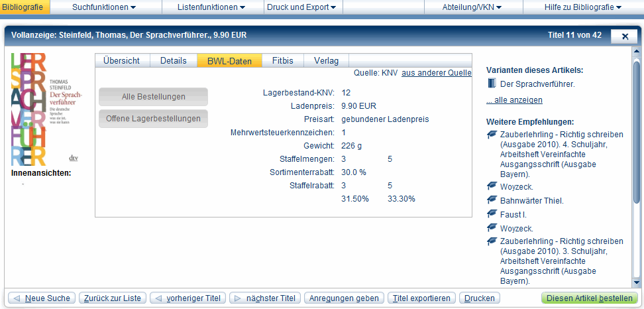This screenshot has height=309, width=644.
Task: Follow the 'aus anderer Quelle' link
Action: click(x=436, y=73)
